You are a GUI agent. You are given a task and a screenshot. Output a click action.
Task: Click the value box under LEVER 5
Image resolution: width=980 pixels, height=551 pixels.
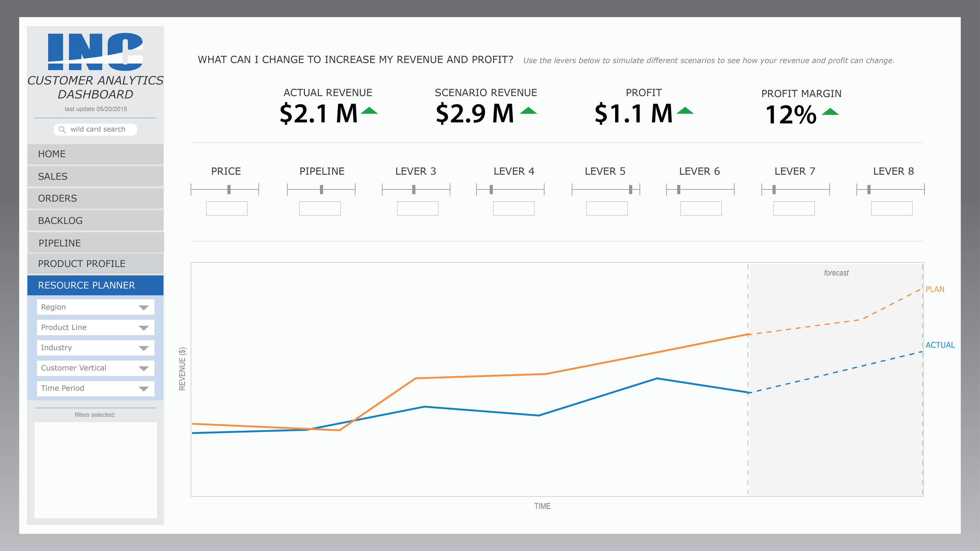click(607, 208)
